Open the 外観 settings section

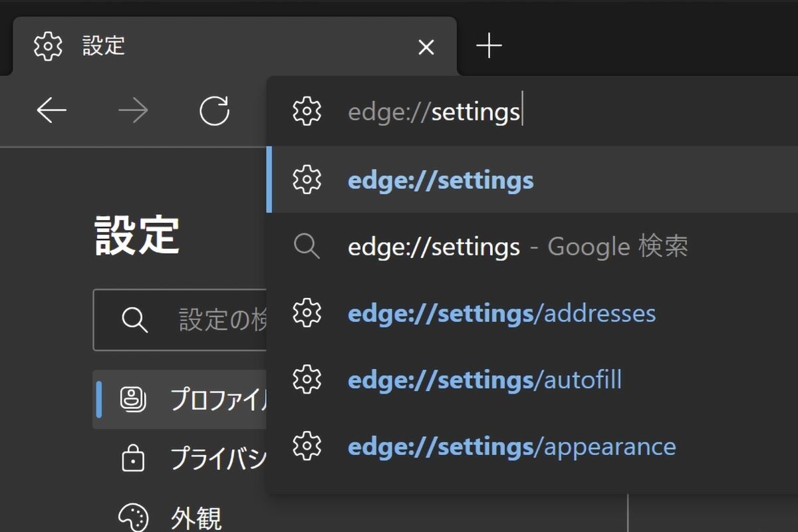180,517
